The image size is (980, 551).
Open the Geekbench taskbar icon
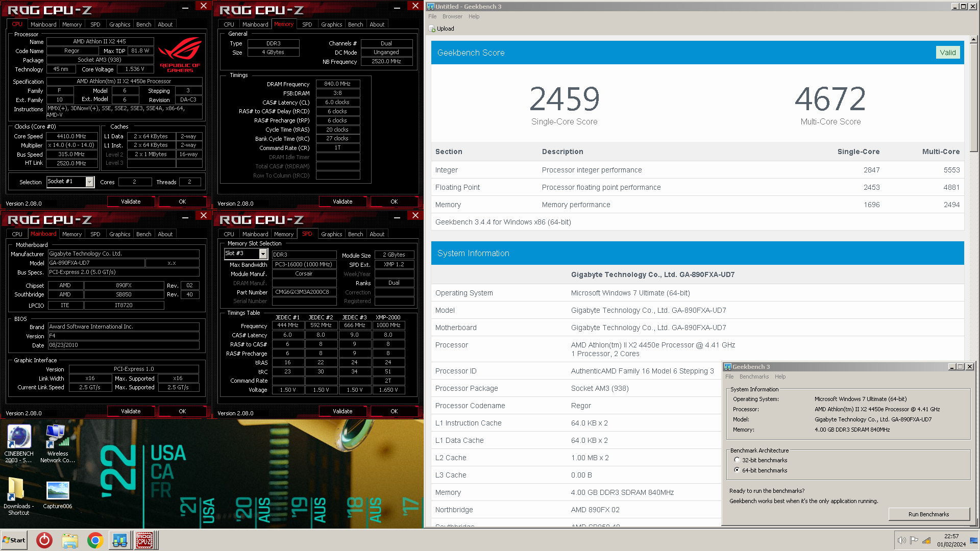[x=120, y=540]
